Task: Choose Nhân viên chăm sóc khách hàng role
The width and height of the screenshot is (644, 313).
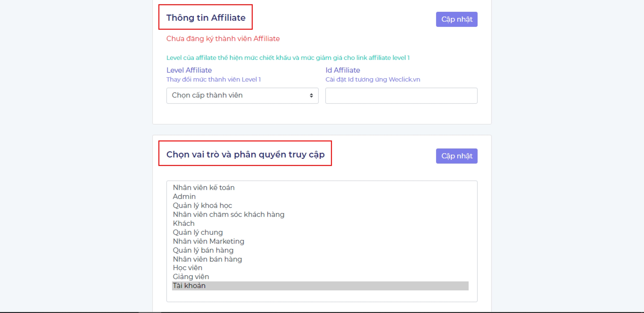Action: tap(228, 215)
